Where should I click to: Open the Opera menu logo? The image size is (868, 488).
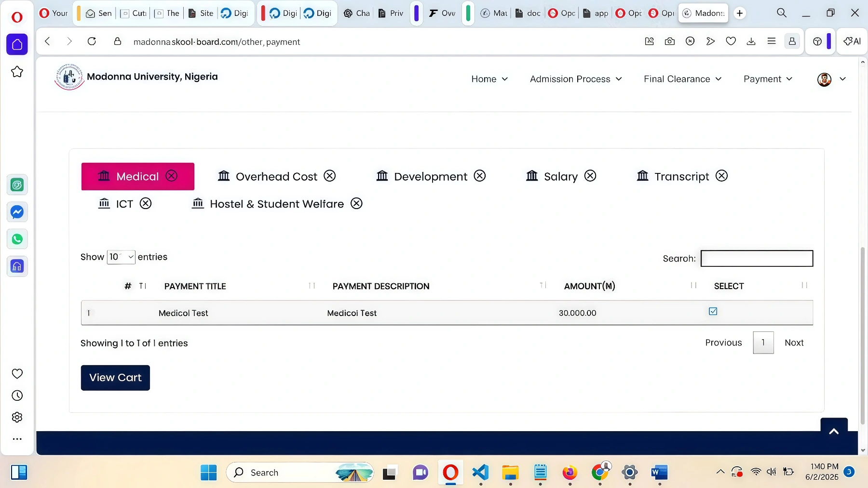click(17, 17)
